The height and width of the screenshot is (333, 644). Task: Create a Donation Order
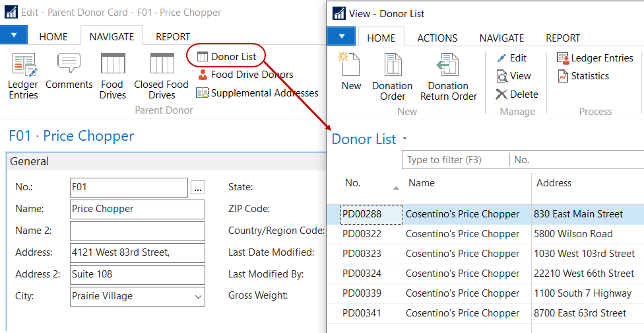click(392, 77)
